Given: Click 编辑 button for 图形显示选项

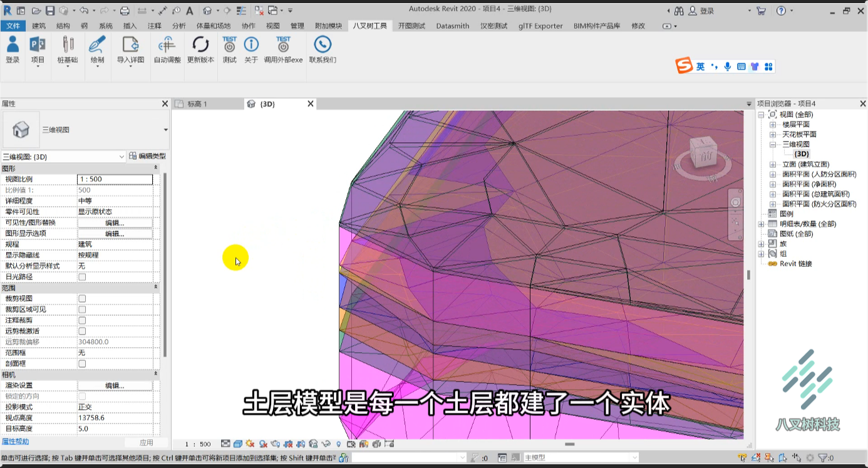Looking at the screenshot, I should point(115,234).
